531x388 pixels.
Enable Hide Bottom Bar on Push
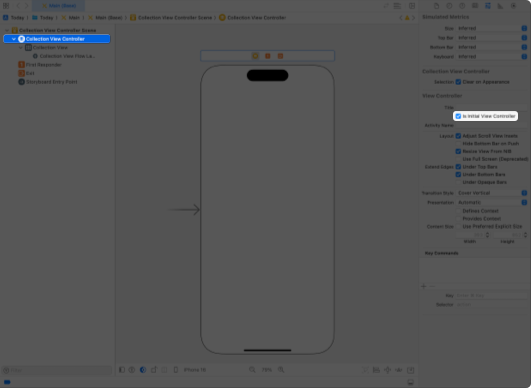458,144
